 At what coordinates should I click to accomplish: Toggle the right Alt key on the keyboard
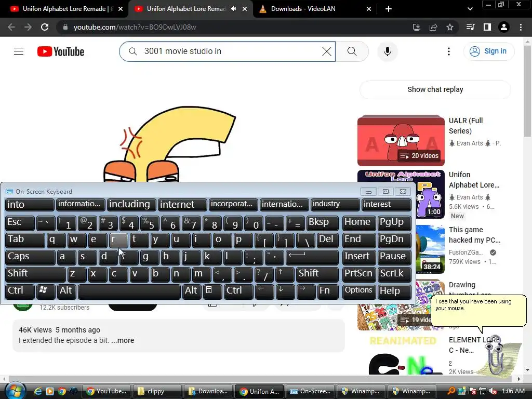191,291
